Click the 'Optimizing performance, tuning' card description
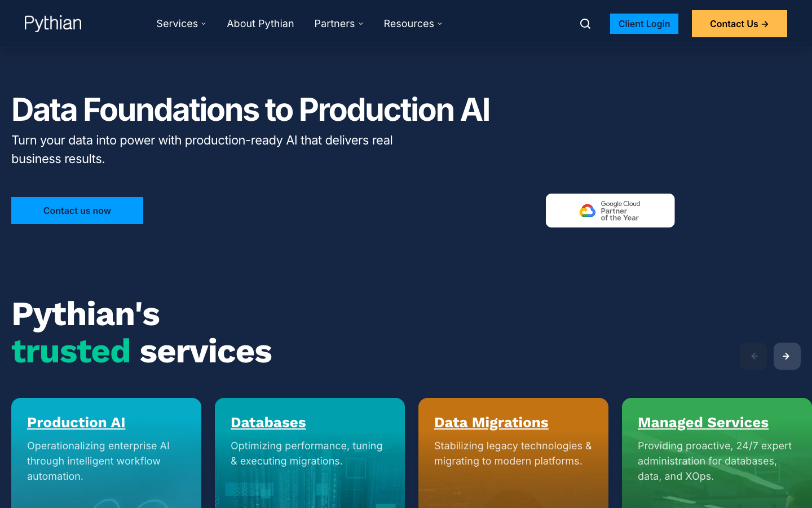The width and height of the screenshot is (812, 508). pos(307,453)
